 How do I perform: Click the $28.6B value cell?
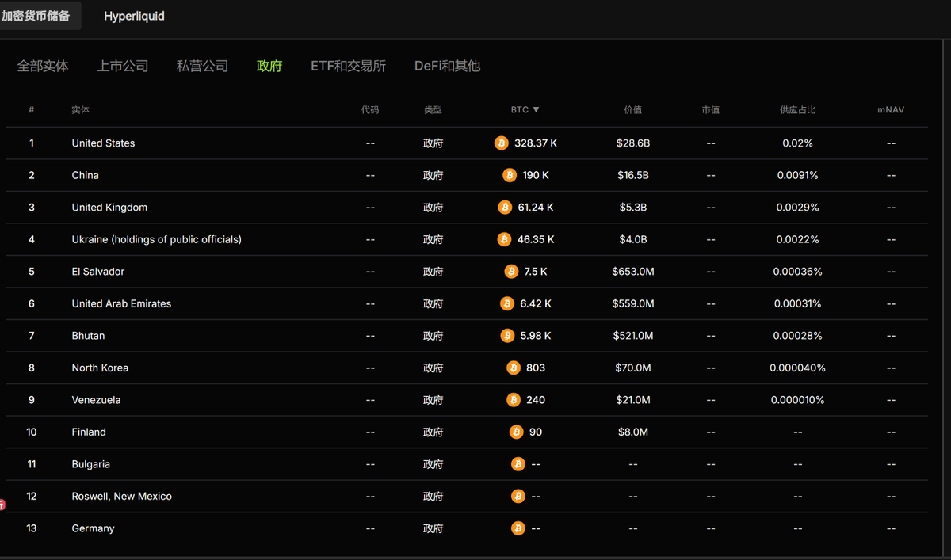pyautogui.click(x=632, y=143)
